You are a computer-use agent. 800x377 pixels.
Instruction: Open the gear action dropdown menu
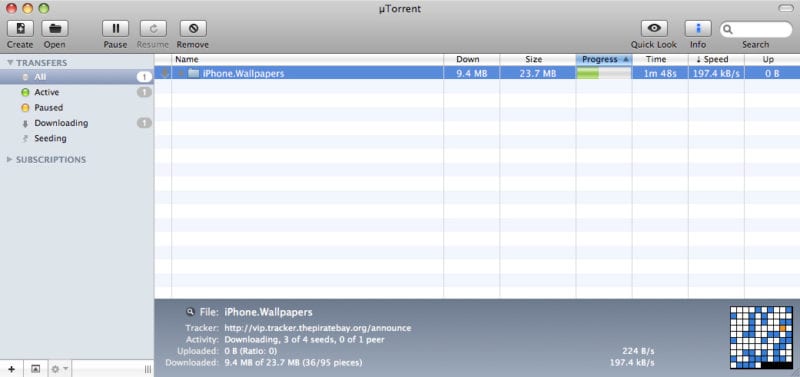click(59, 369)
